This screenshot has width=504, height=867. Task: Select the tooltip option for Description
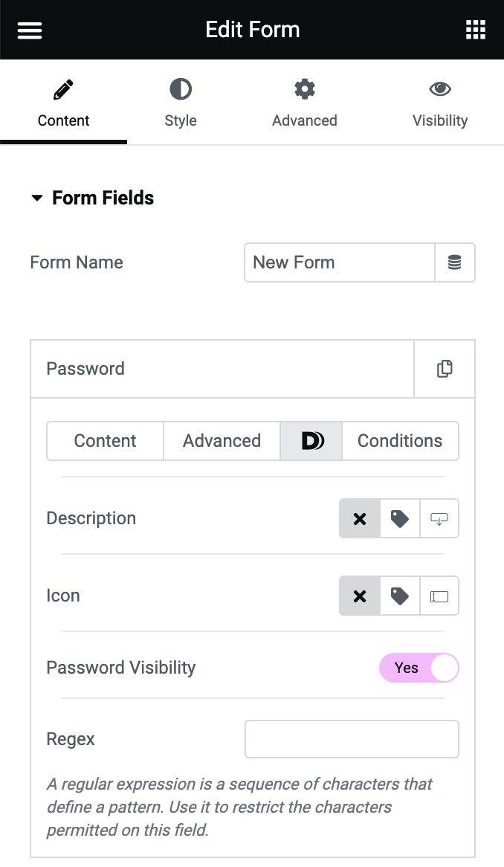[x=439, y=518]
